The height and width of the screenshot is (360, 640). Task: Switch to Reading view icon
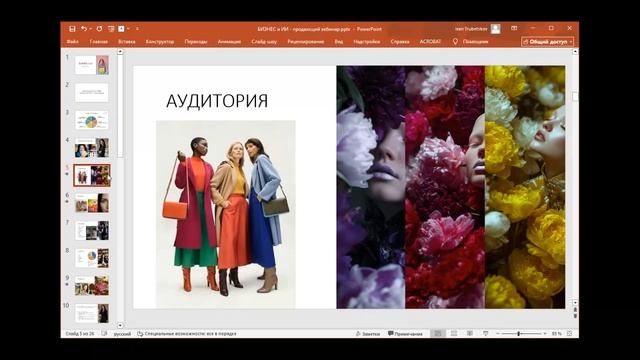tap(470, 334)
